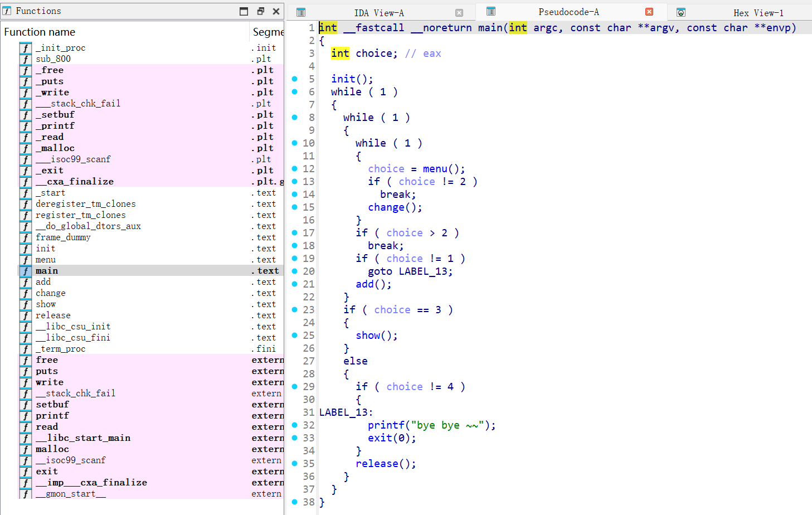Click the IDA View-A tab icon
Screen dimensions: 812x515
coord(301,12)
